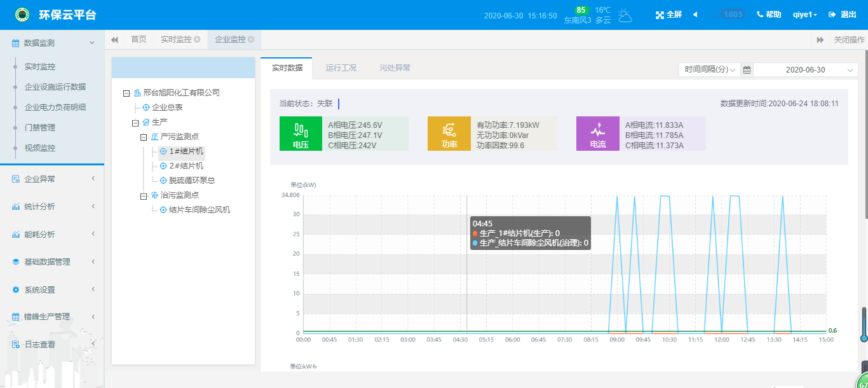The width and height of the screenshot is (868, 388).
Task: Click the 生产 house icon in tree
Action: click(x=146, y=122)
